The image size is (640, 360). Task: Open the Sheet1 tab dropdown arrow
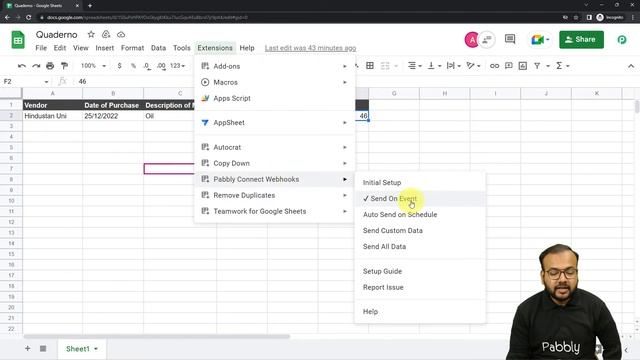pyautogui.click(x=96, y=349)
